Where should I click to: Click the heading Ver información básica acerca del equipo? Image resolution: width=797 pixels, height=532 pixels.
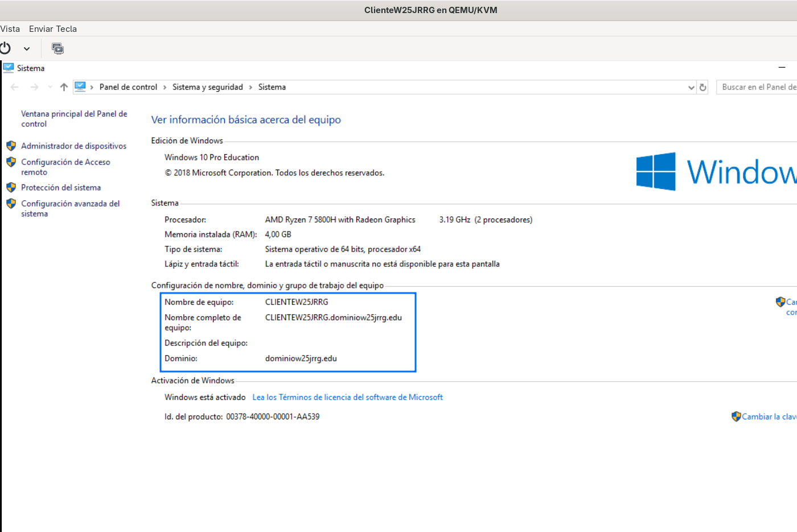(x=246, y=119)
